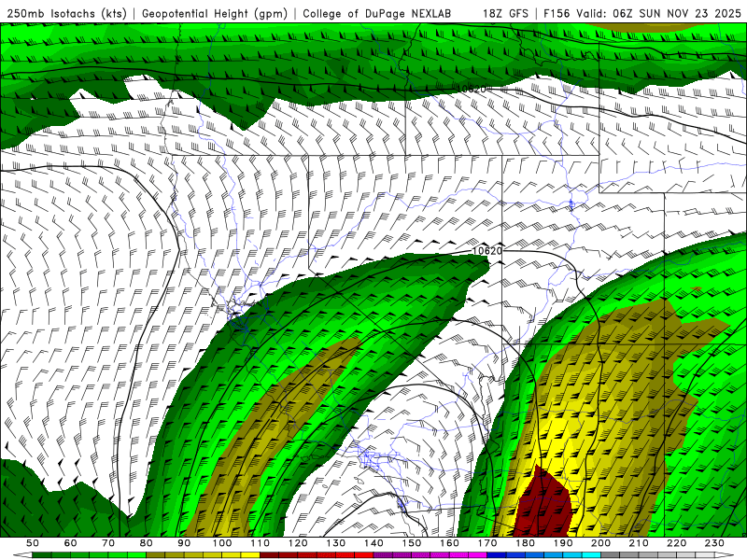The height and width of the screenshot is (560, 747).
Task: Select the 200 scale label
Action: tap(600, 543)
